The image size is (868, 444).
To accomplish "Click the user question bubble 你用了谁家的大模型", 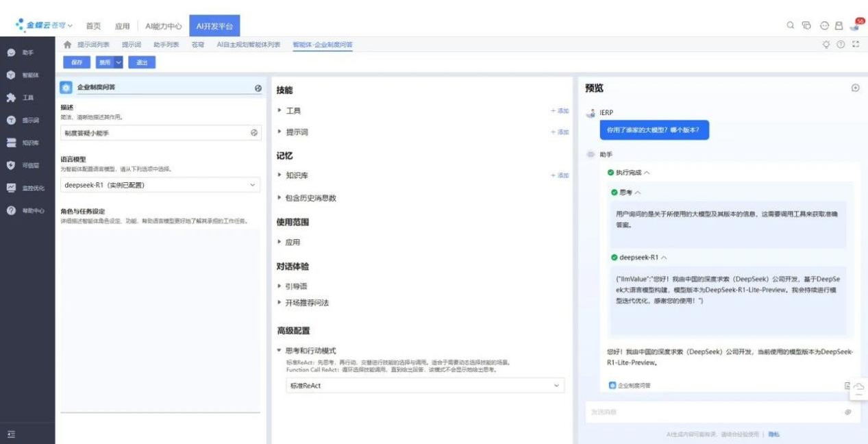I will 654,129.
